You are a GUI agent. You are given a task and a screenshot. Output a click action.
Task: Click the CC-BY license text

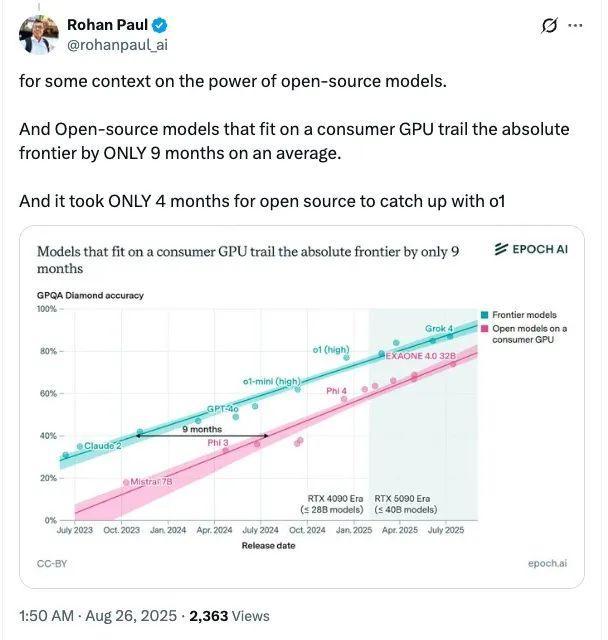click(52, 564)
